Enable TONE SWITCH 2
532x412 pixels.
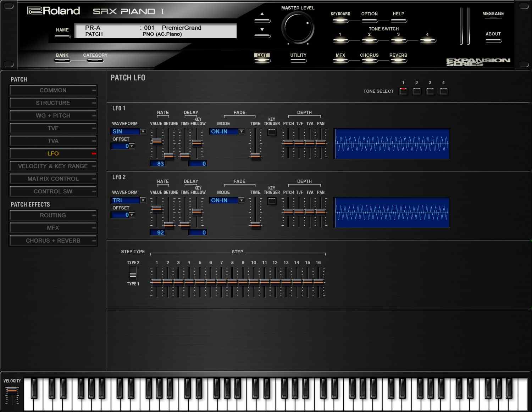pyautogui.click(x=369, y=40)
